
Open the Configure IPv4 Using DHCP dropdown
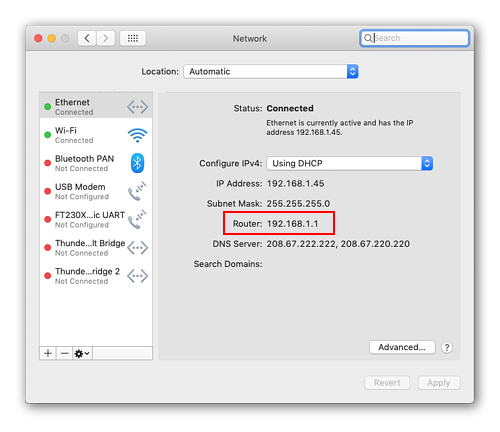[350, 163]
